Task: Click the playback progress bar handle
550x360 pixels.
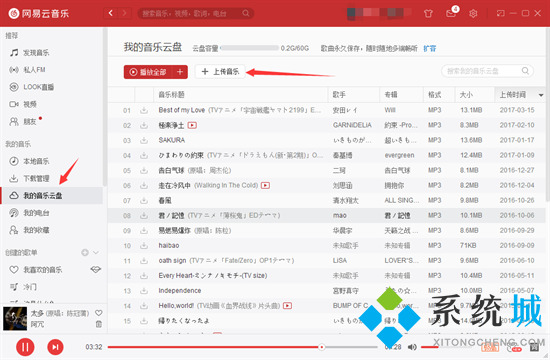Action: click(x=322, y=347)
